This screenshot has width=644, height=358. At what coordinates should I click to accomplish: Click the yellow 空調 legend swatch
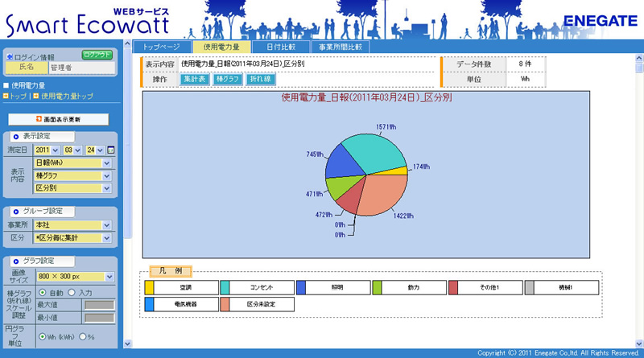[x=150, y=287]
